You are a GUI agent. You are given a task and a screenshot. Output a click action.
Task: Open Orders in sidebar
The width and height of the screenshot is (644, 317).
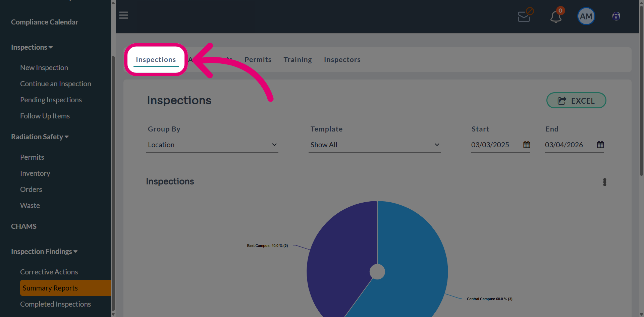click(31, 190)
